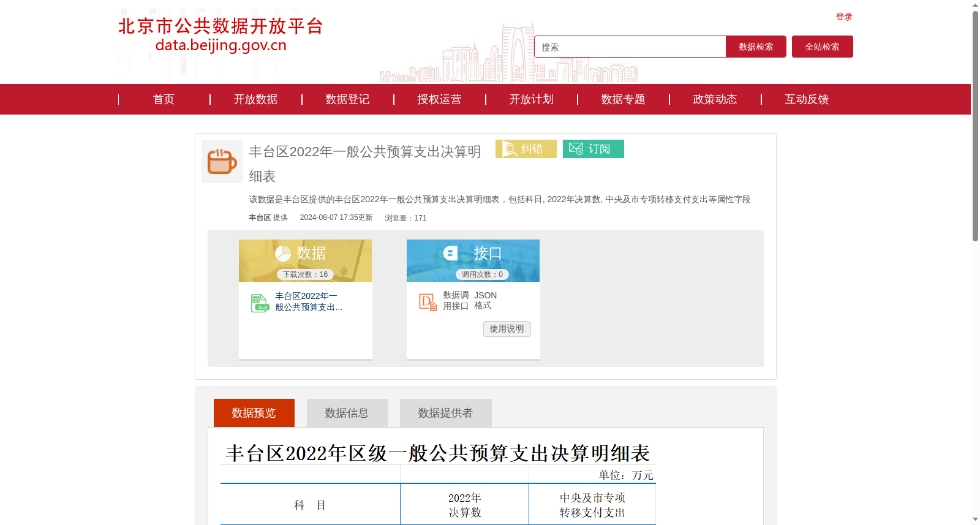980x525 pixels.
Task: Click the 单位：万元 text in preview
Action: click(x=626, y=475)
